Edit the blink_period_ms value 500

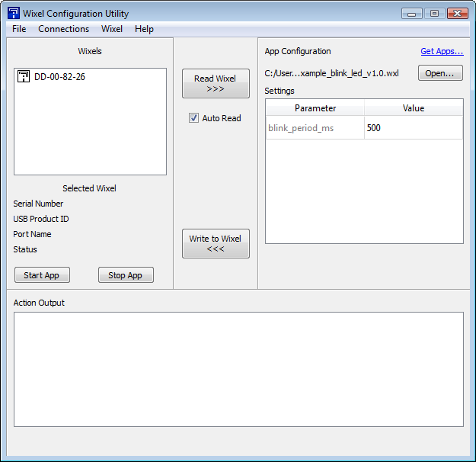coord(414,128)
